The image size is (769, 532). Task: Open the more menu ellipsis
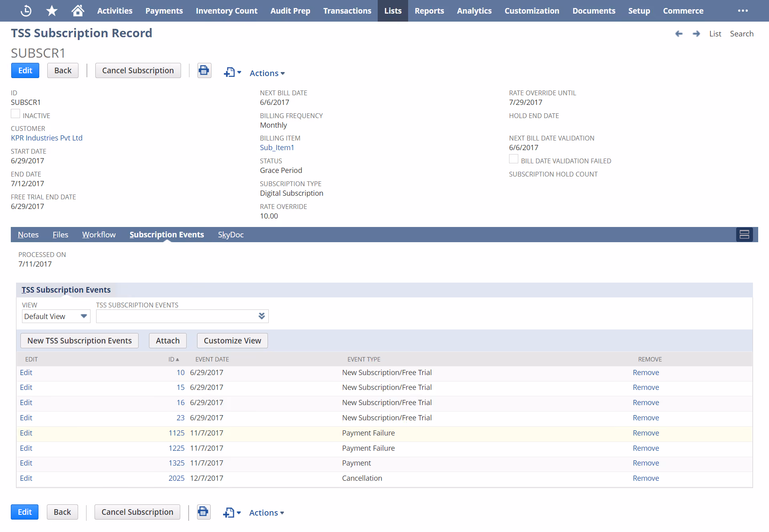click(x=743, y=11)
